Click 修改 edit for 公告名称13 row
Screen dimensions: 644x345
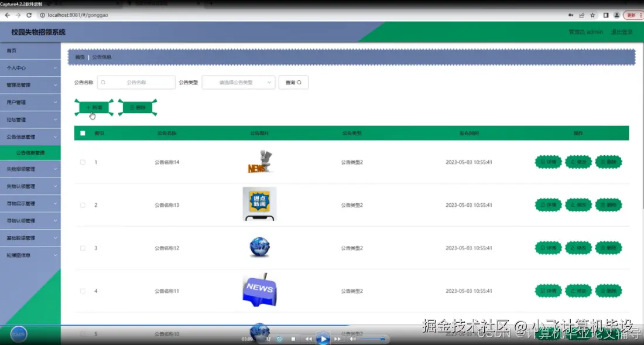[x=578, y=205]
